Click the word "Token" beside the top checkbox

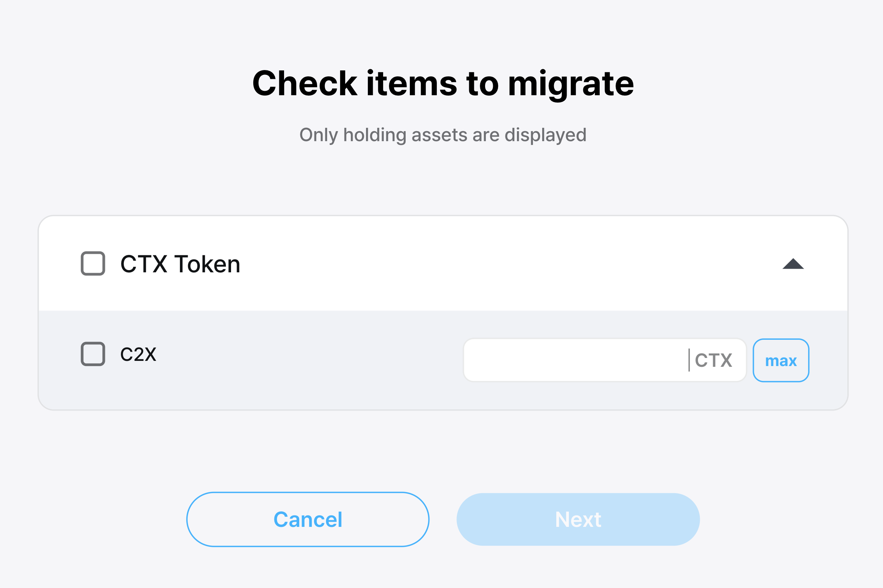[207, 264]
